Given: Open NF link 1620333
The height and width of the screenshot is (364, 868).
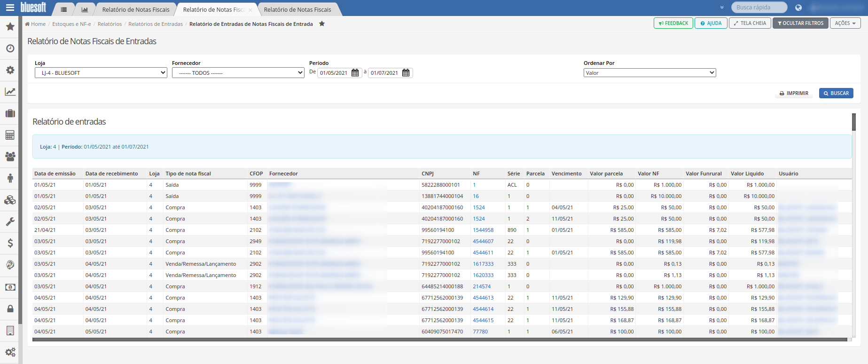Looking at the screenshot, I should click(x=483, y=275).
